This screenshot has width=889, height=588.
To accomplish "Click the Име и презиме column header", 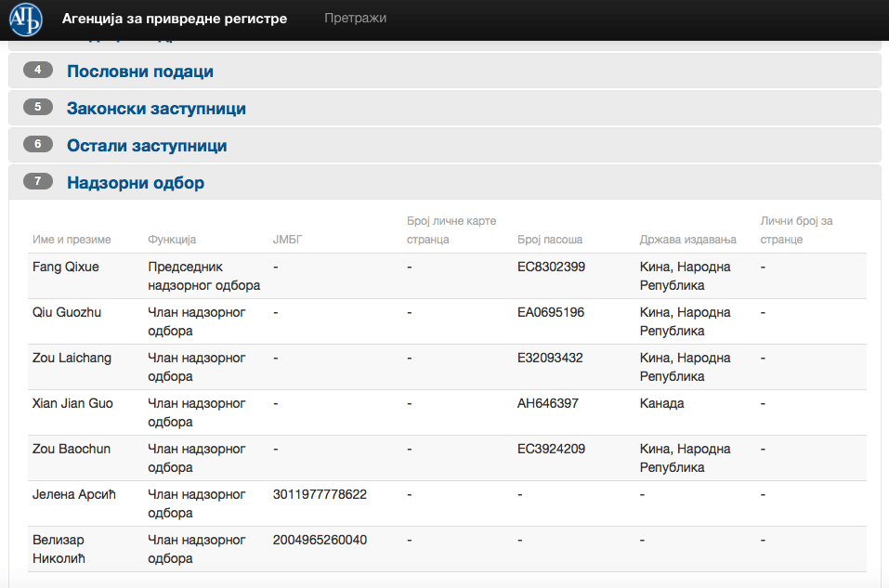I will tap(72, 240).
